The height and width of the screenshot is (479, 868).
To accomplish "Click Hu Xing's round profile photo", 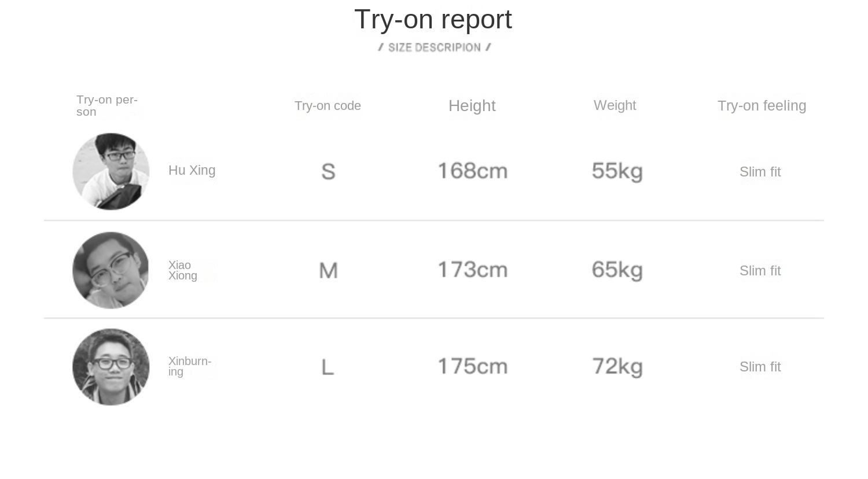I will [x=111, y=171].
